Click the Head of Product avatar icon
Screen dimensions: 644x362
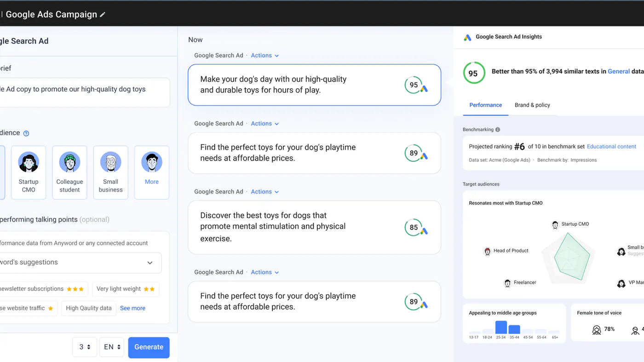click(x=488, y=251)
